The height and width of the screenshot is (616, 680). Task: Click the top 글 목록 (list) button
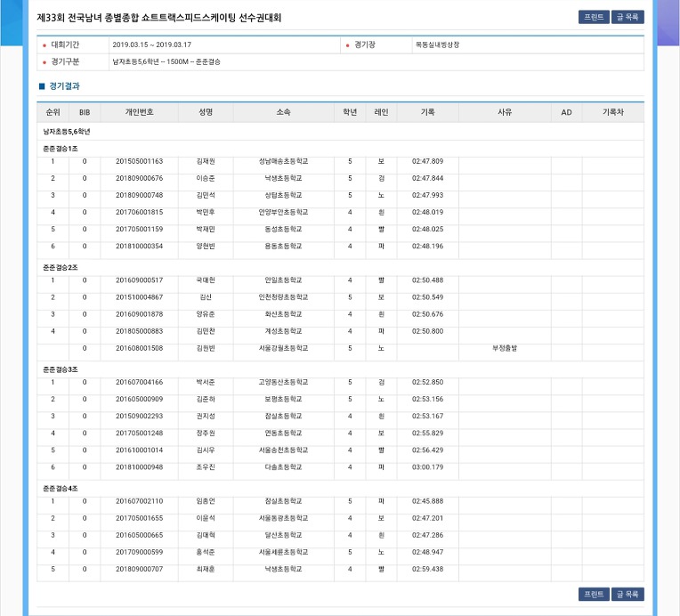point(627,17)
